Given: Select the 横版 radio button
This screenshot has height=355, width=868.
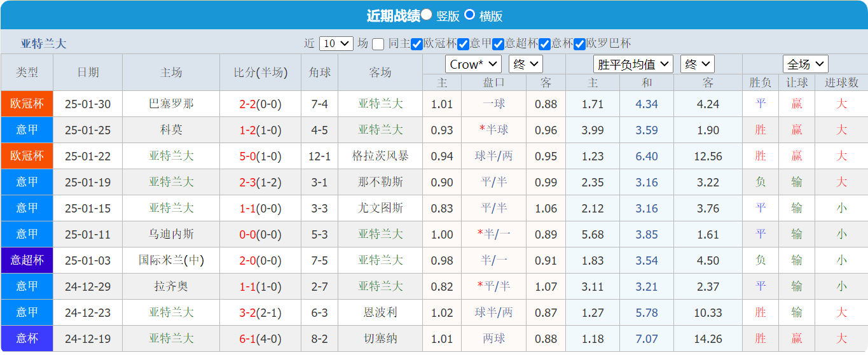Looking at the screenshot, I should [x=470, y=15].
